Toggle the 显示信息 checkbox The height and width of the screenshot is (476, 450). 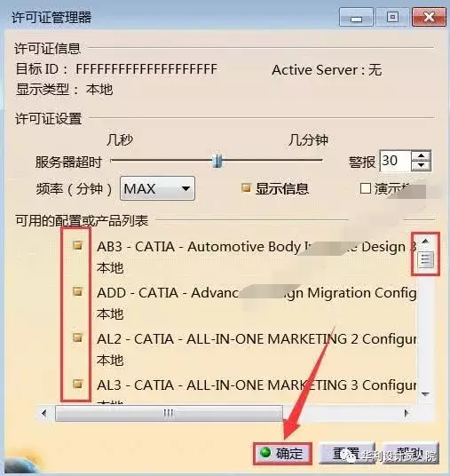tap(246, 188)
